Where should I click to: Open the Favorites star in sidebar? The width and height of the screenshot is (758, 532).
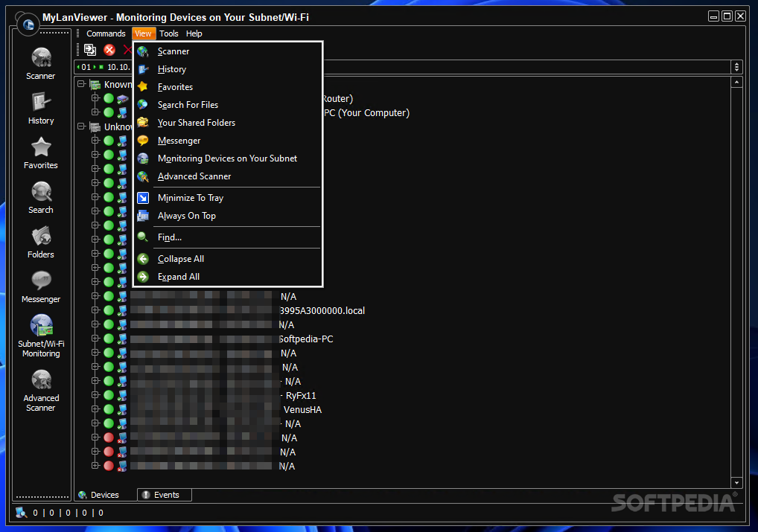41,153
